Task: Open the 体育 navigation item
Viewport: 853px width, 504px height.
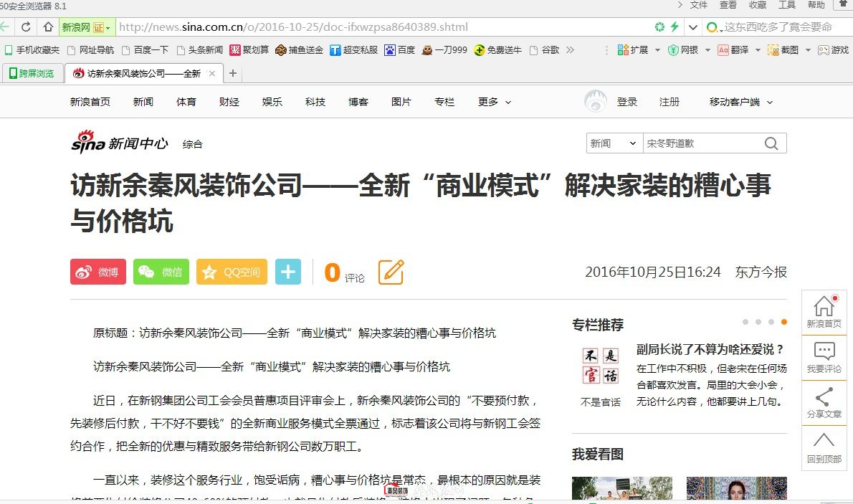Action: [x=186, y=103]
